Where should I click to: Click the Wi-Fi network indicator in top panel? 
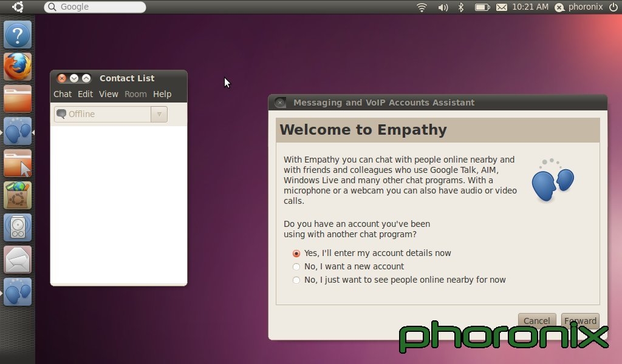422,7
